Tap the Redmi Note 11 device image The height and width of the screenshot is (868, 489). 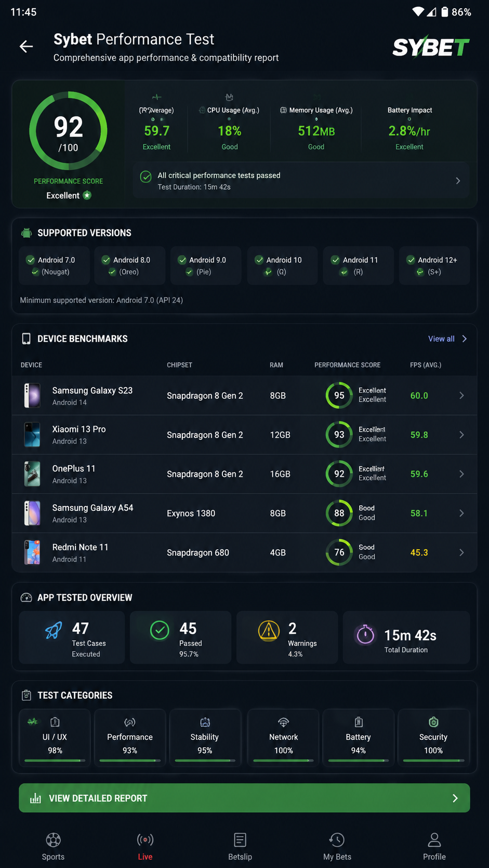click(32, 552)
